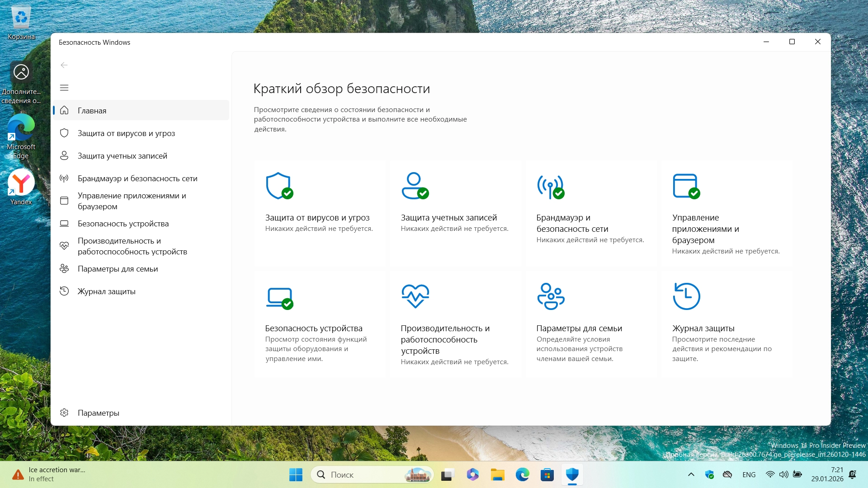Click the 'Безопасность устройства' tile title
Viewport: 868px width, 488px height.
pyautogui.click(x=314, y=328)
